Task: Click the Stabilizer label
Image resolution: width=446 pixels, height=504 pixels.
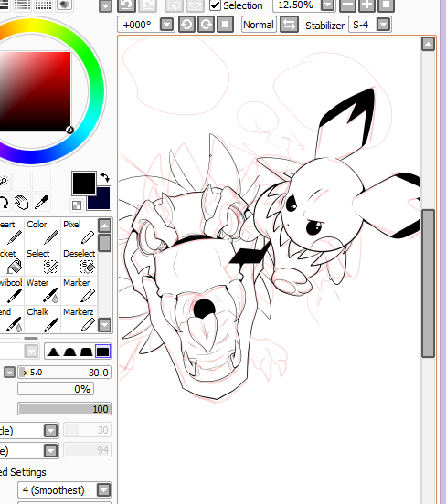Action: point(325,26)
